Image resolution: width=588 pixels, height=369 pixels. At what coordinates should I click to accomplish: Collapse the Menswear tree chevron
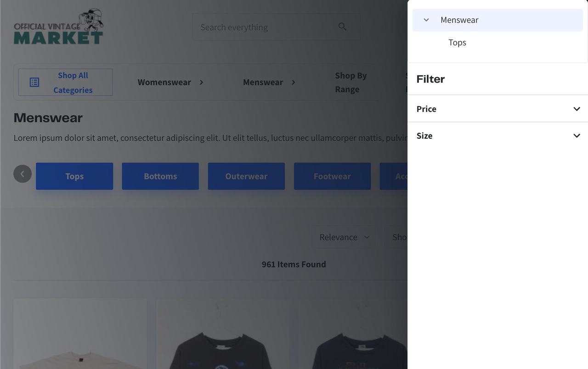tap(426, 20)
